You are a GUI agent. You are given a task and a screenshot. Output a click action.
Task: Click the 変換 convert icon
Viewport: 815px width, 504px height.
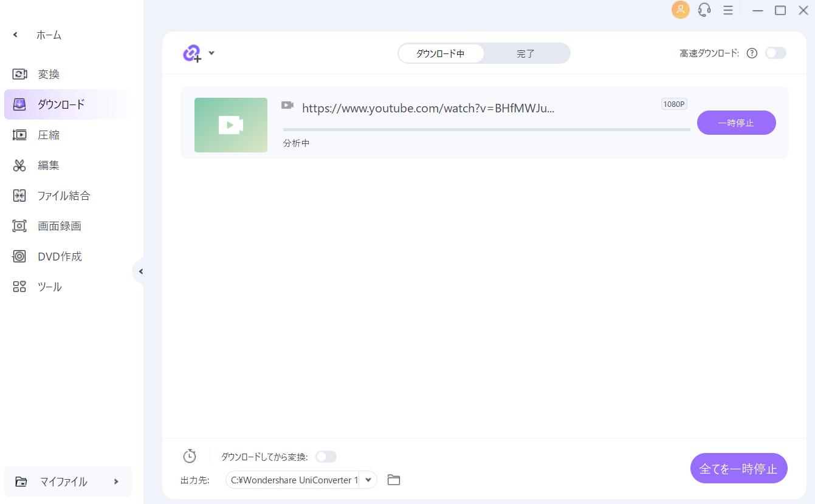click(x=19, y=74)
